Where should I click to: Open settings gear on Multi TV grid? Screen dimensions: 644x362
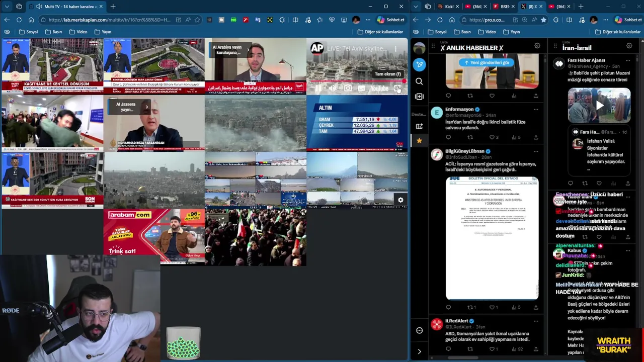coord(400,200)
